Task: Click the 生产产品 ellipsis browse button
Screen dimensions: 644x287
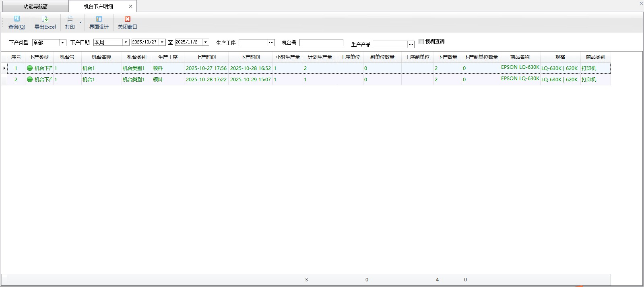Action: pyautogui.click(x=411, y=44)
